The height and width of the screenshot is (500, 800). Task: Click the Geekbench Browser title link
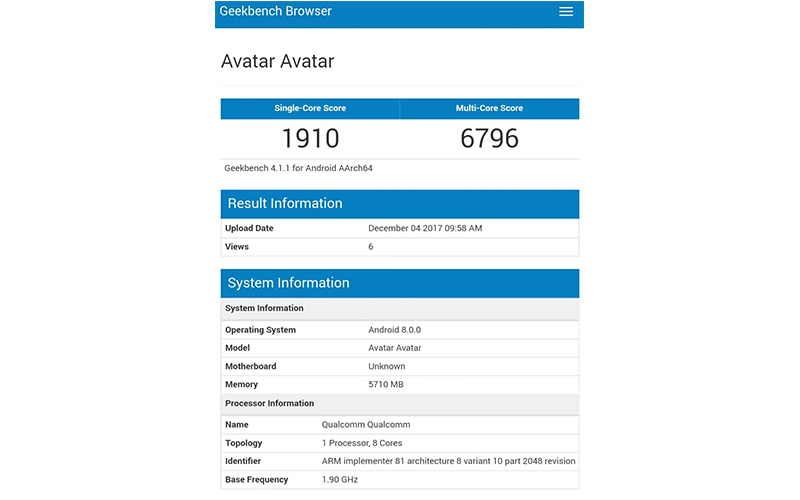[x=276, y=11]
